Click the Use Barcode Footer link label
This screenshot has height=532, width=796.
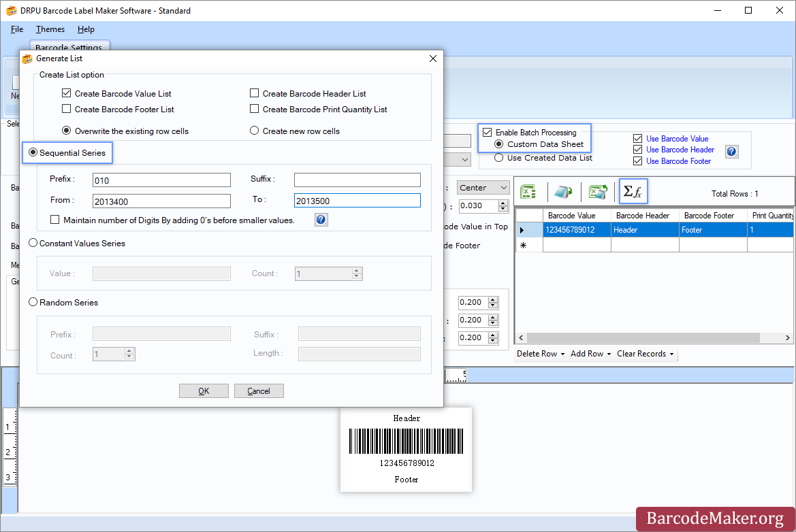678,161
